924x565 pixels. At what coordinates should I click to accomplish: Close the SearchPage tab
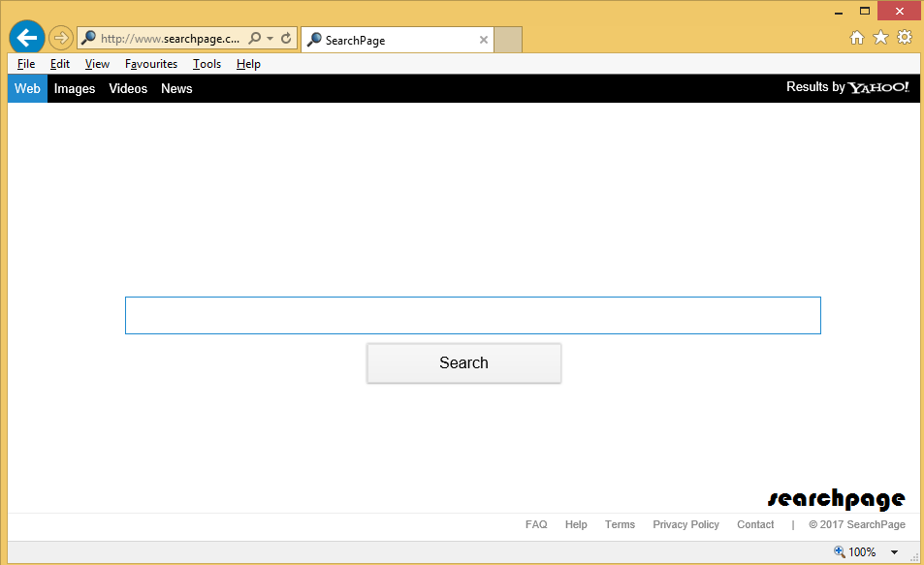[484, 40]
